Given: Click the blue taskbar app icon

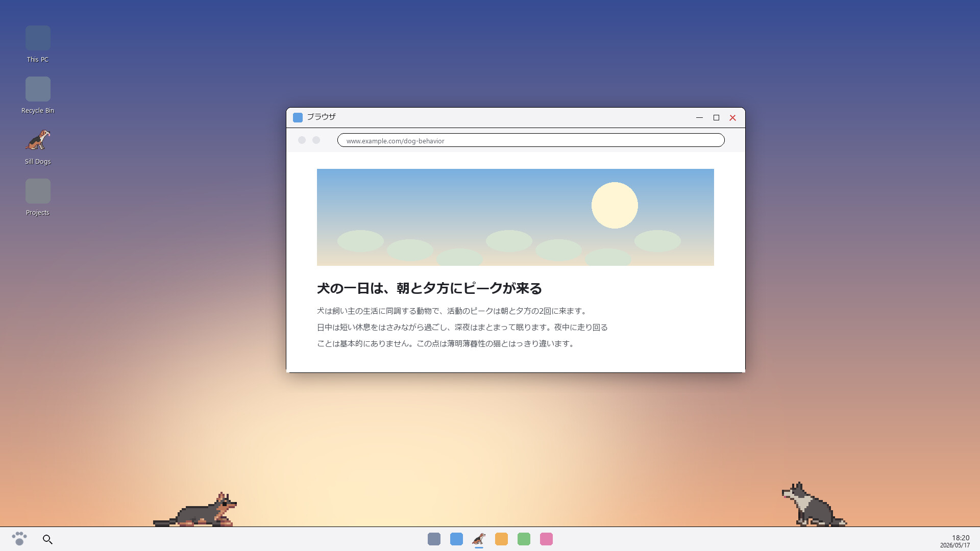Looking at the screenshot, I should coord(456,539).
